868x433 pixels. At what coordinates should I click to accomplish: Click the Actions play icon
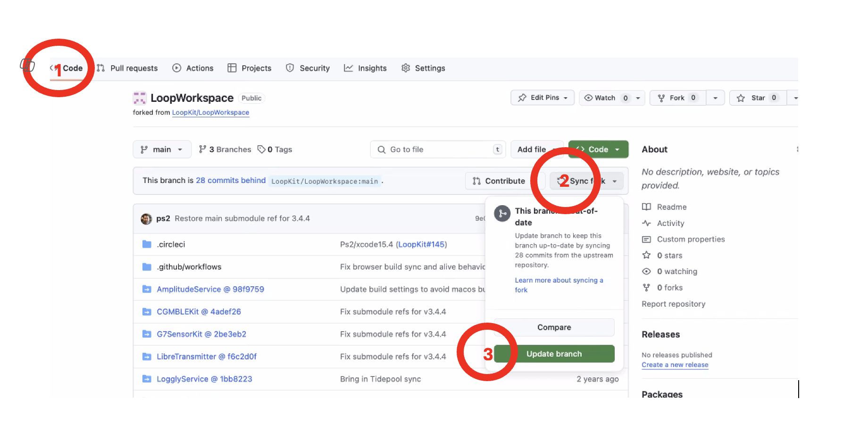click(x=176, y=68)
